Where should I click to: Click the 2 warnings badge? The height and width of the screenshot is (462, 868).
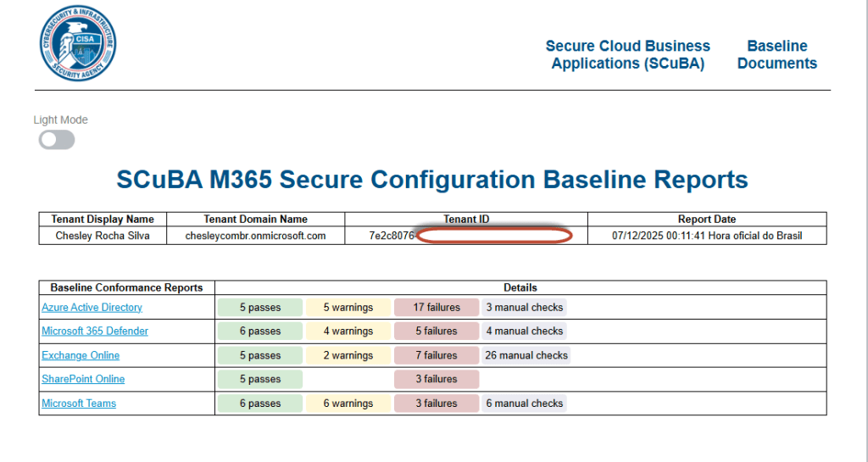pos(348,355)
